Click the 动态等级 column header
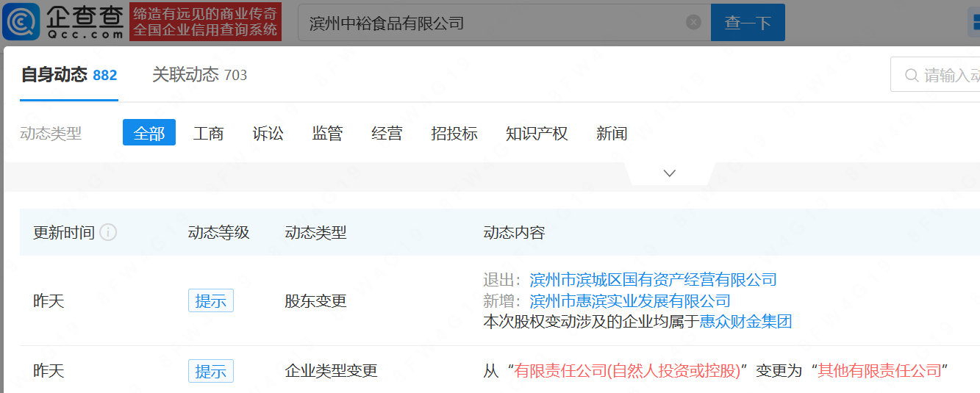 [219, 233]
